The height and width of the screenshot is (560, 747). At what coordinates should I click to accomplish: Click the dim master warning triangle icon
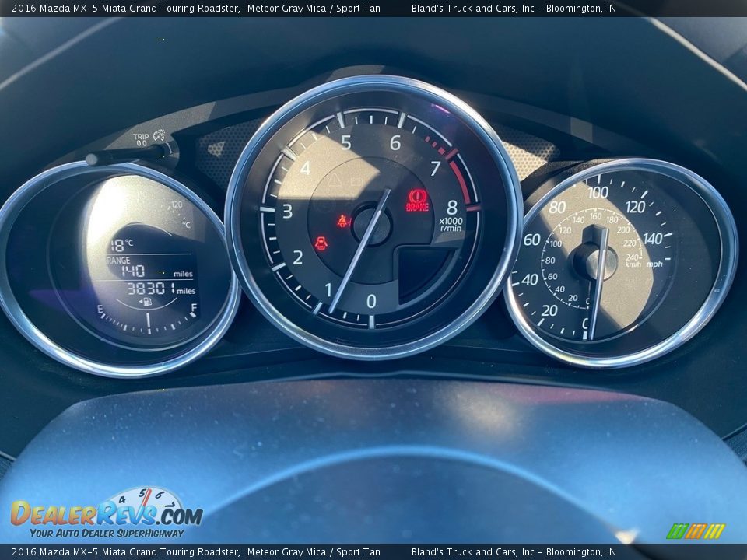pyautogui.click(x=335, y=180)
